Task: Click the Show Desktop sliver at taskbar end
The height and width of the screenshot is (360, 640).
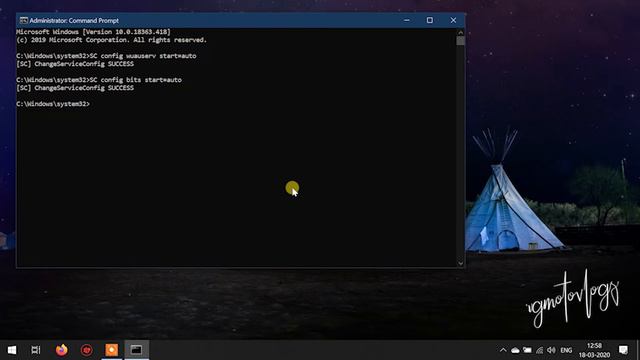Action: 638,350
